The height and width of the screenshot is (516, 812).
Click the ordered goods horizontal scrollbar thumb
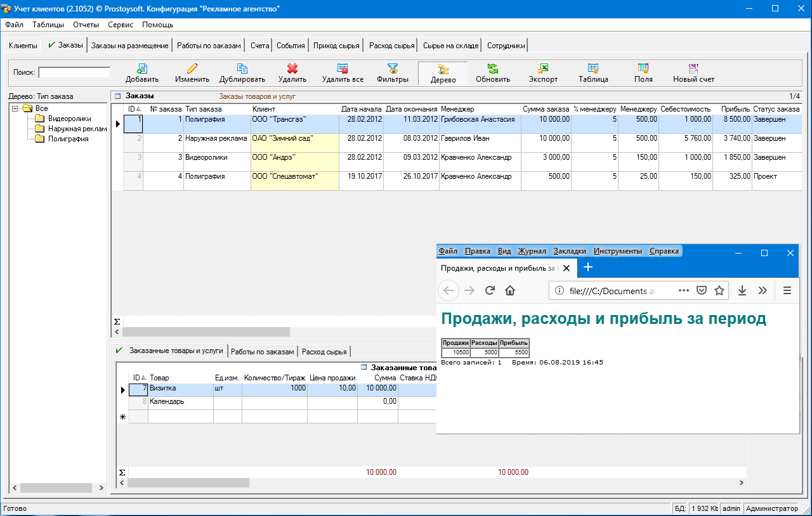click(x=188, y=482)
